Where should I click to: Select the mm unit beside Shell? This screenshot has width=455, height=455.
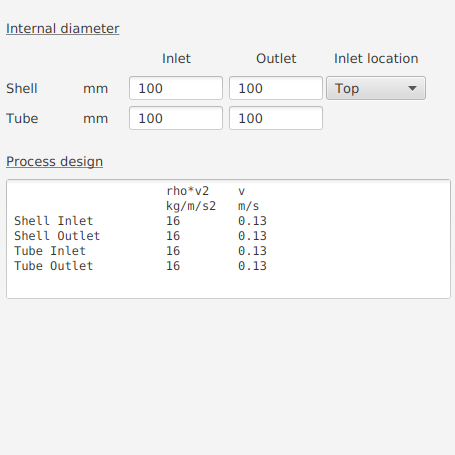click(95, 89)
